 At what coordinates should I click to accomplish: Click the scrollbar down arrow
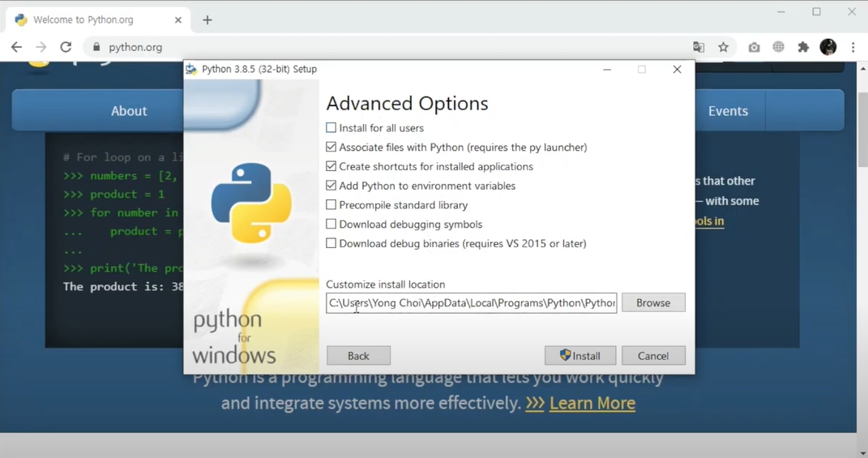[x=862, y=452]
